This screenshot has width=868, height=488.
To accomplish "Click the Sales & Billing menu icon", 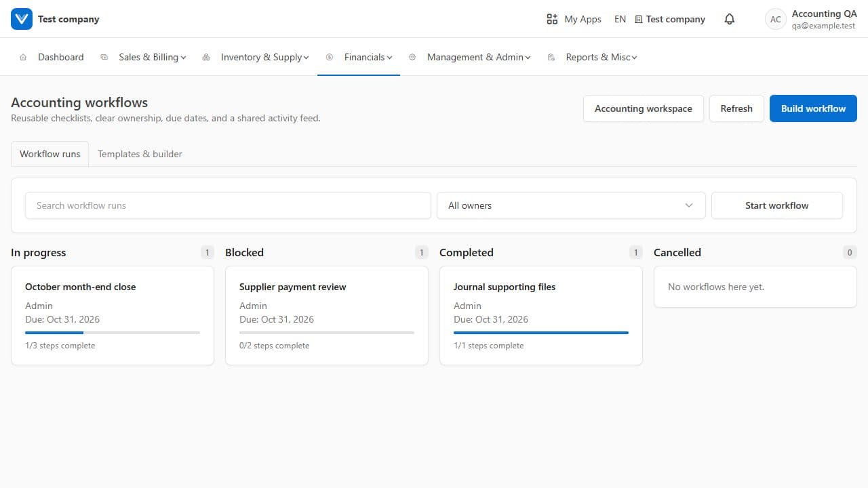I will coord(104,57).
